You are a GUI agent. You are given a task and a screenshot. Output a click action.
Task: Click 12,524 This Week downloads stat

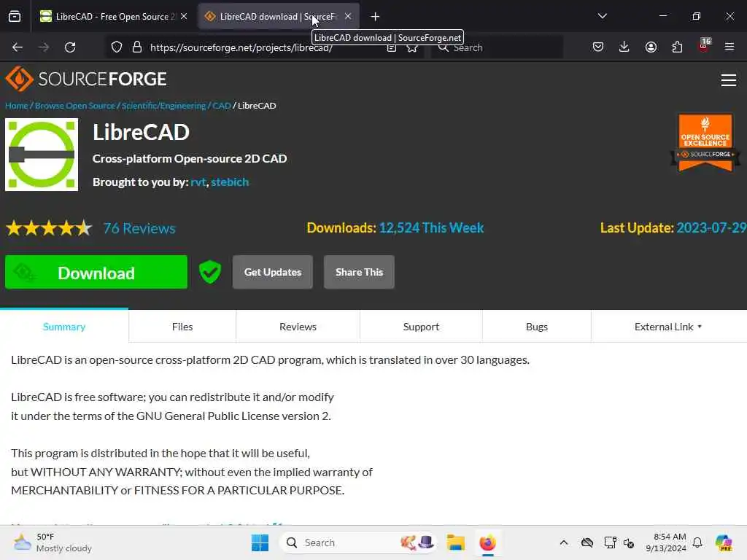pyautogui.click(x=431, y=227)
